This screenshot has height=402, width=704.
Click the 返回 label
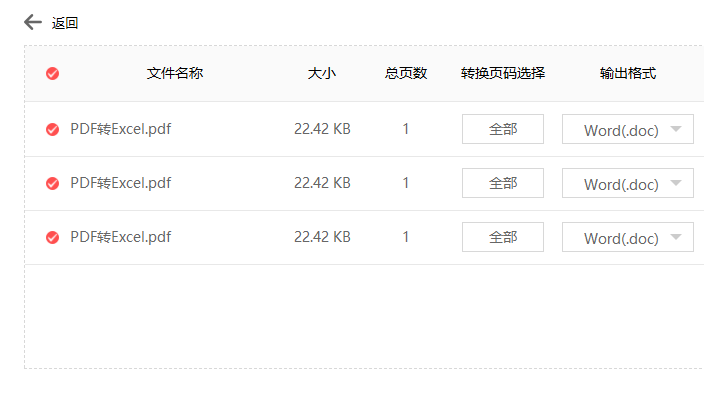pos(65,23)
